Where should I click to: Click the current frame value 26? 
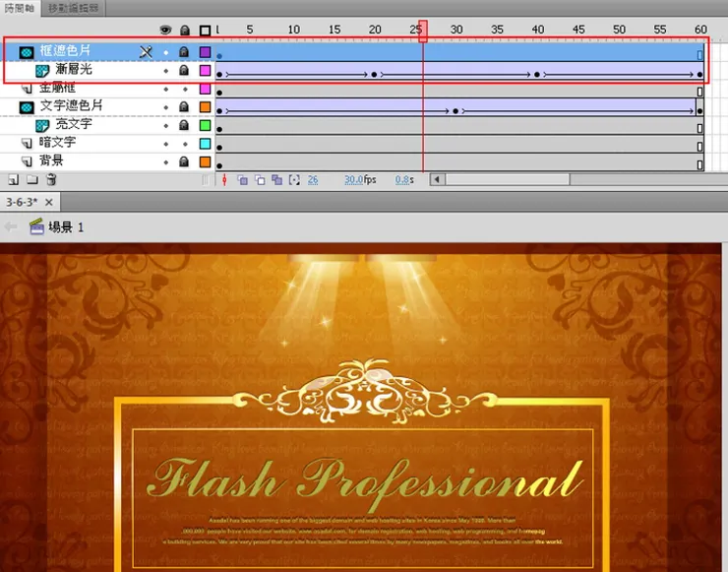pyautogui.click(x=313, y=180)
